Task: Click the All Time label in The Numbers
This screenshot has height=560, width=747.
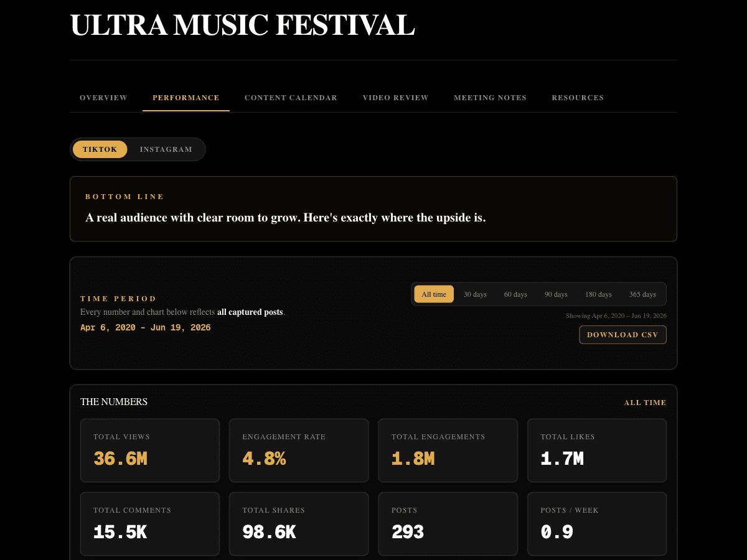Action: click(x=645, y=403)
